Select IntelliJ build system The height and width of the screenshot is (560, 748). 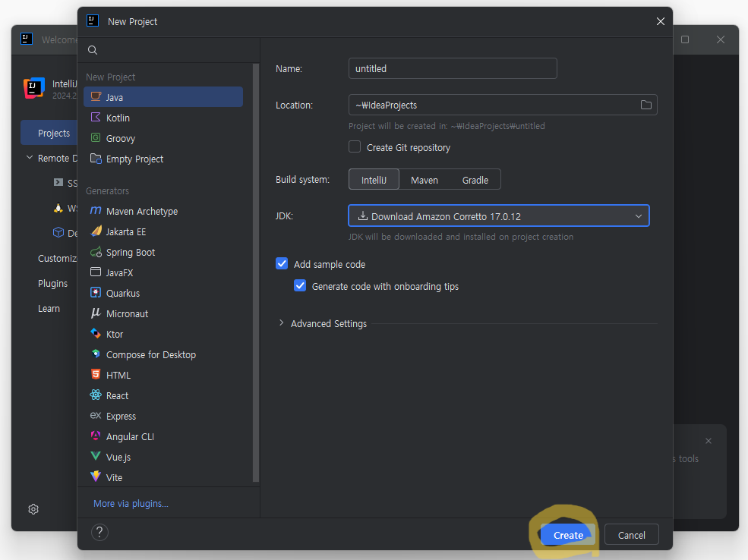374,180
